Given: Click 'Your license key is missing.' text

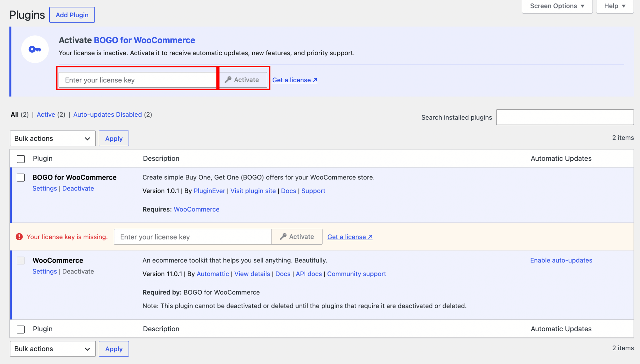Looking at the screenshot, I should 67,237.
